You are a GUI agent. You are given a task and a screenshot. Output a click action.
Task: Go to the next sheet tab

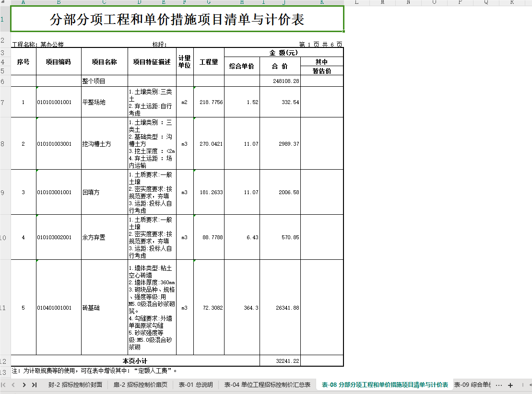pos(24,385)
